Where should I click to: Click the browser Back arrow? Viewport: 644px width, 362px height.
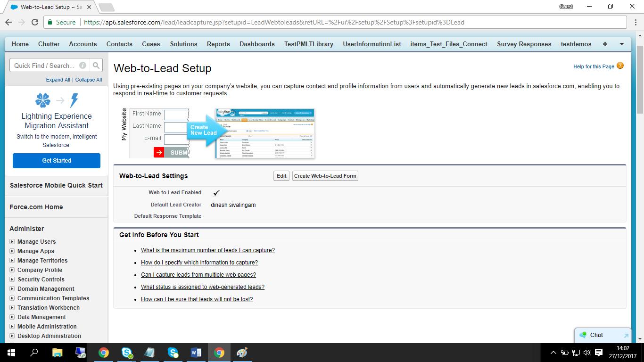pos(8,22)
